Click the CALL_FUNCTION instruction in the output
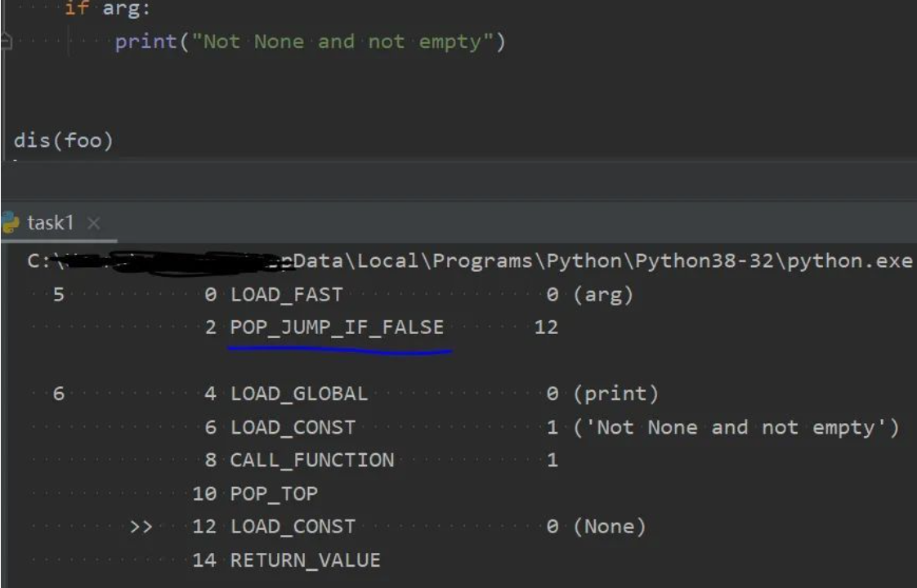This screenshot has width=917, height=588. pos(311,461)
